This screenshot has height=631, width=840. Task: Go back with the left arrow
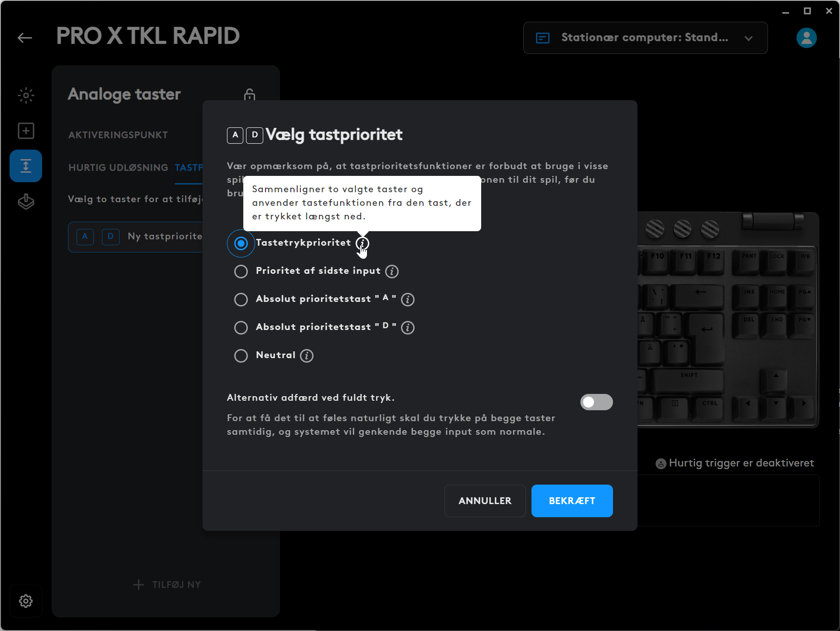[25, 38]
